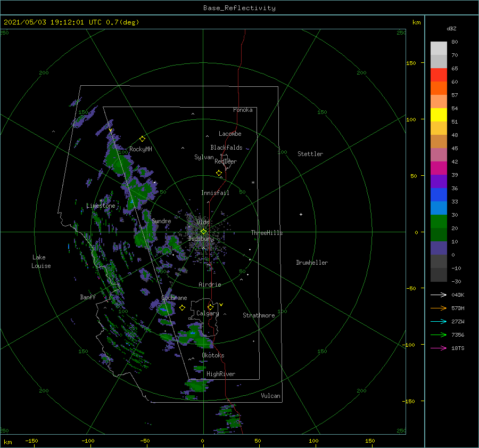Pick the dark orange 57-60 dBZ swatch
Screen dimensions: 479x448
[x=439, y=88]
